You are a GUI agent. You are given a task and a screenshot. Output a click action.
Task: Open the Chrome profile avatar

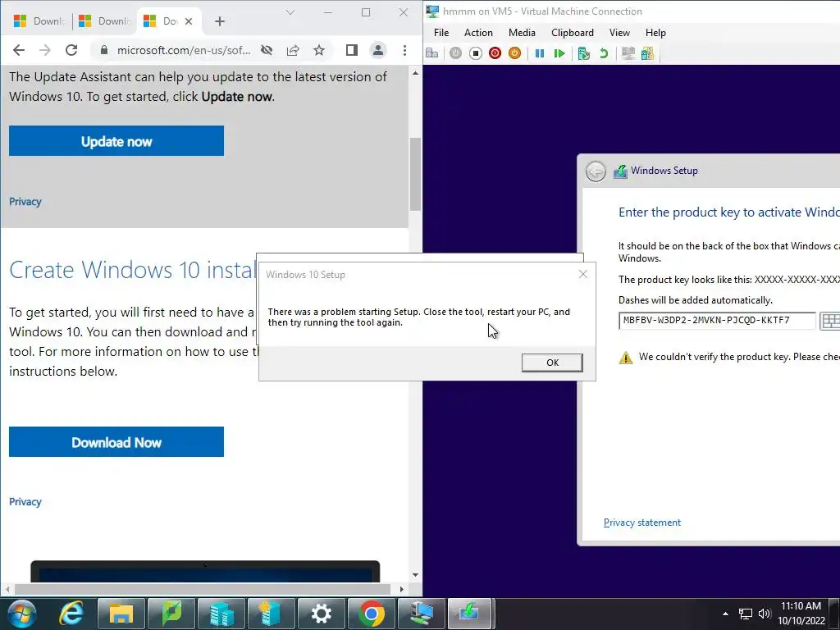(x=378, y=50)
